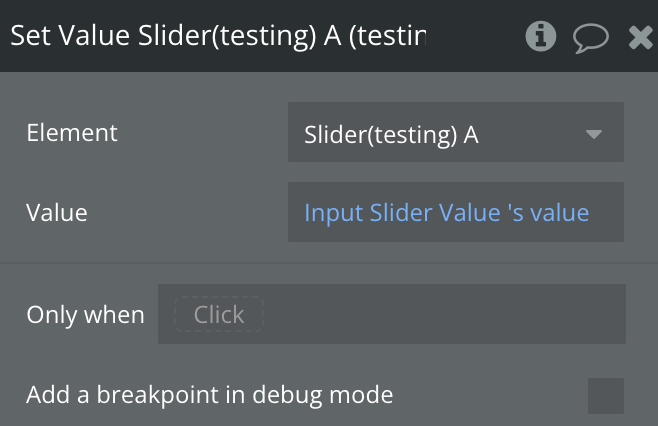Click the blank panel area left of breakpoint checkbox
Viewport: 658px width, 426px height.
click(490, 395)
